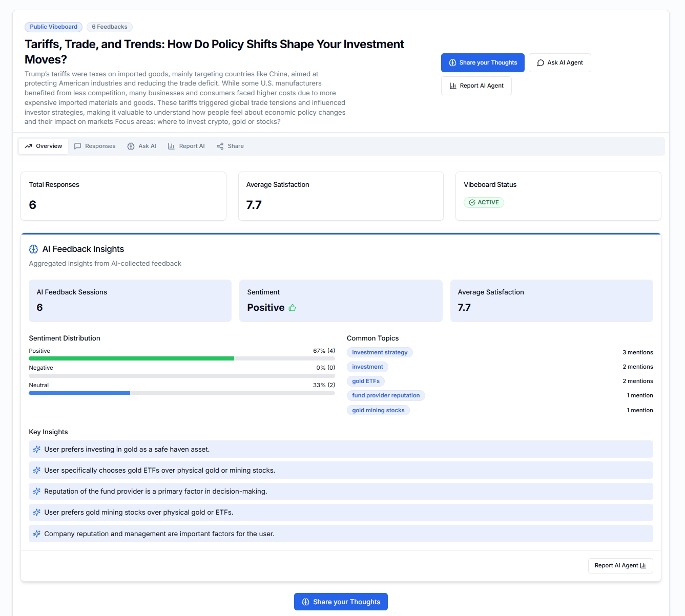Click the empty Negative sentiment bar

(182, 376)
